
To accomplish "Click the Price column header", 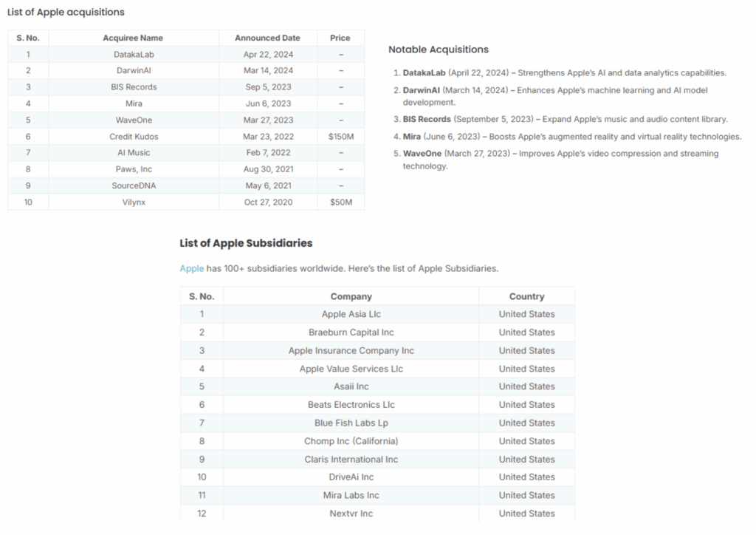I will (x=340, y=38).
